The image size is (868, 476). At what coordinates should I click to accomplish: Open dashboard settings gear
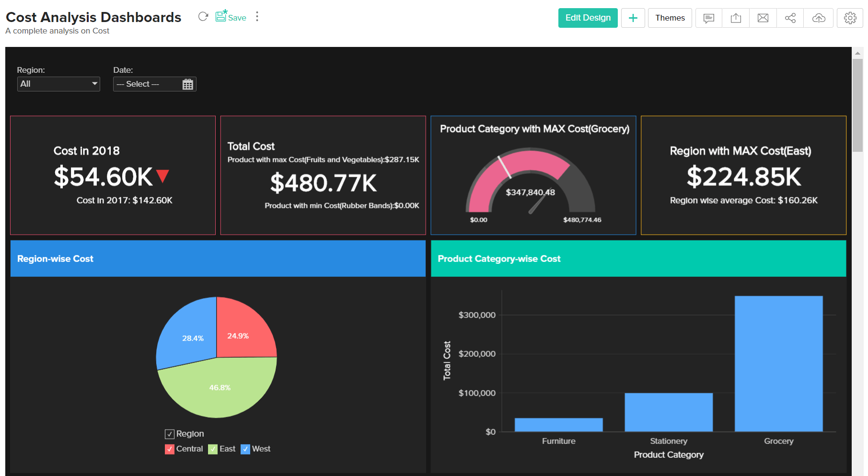[850, 18]
